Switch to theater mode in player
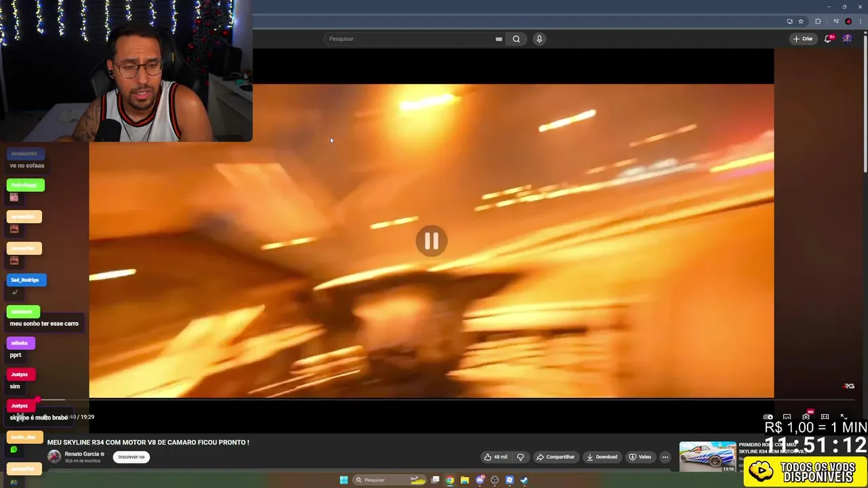The image size is (868, 488). [x=825, y=417]
